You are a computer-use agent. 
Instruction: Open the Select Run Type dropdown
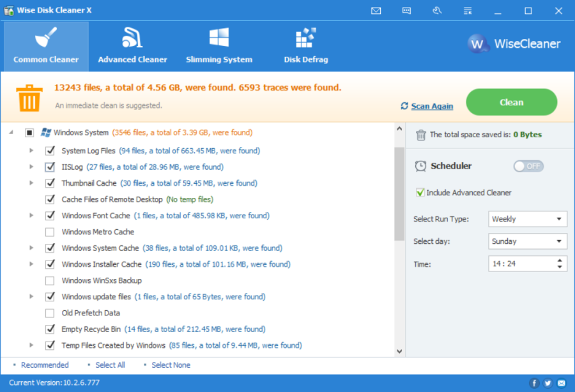click(528, 219)
